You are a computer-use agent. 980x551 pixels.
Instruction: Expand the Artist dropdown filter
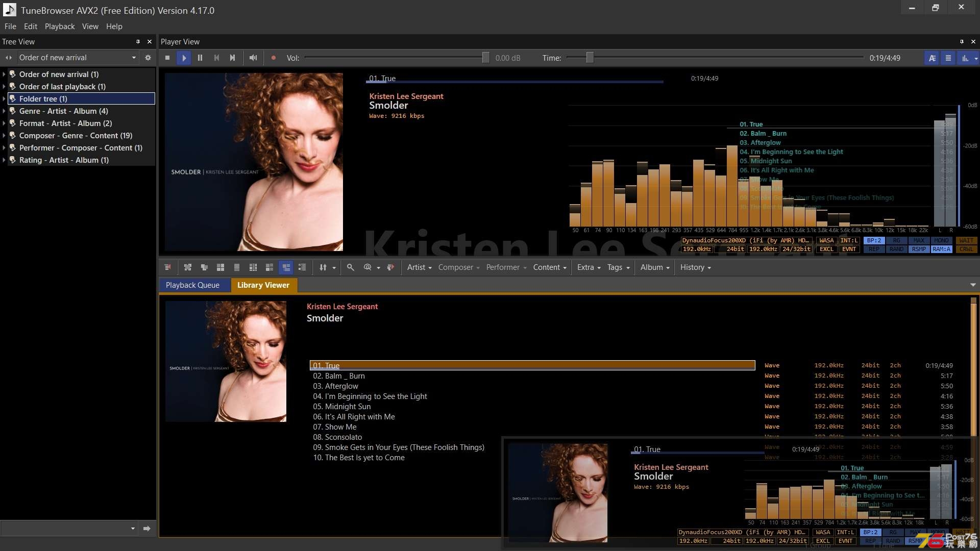click(418, 266)
